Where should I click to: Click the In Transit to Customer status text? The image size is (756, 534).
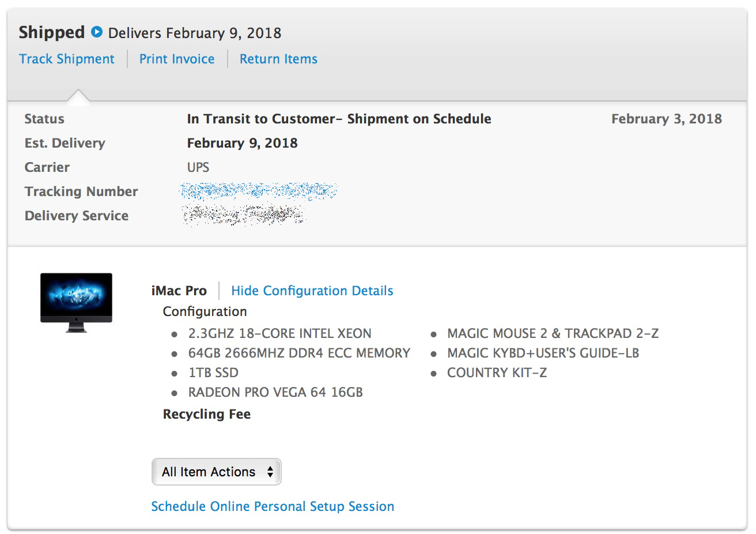[x=339, y=119]
